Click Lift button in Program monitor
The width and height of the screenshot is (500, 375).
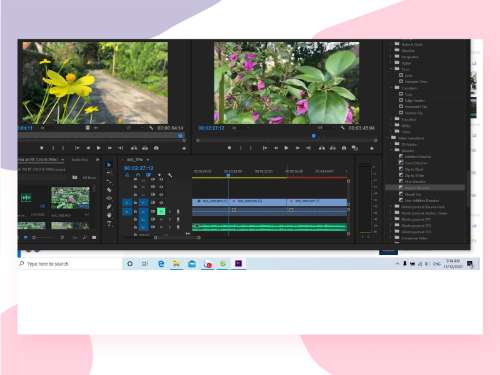pos(321,148)
